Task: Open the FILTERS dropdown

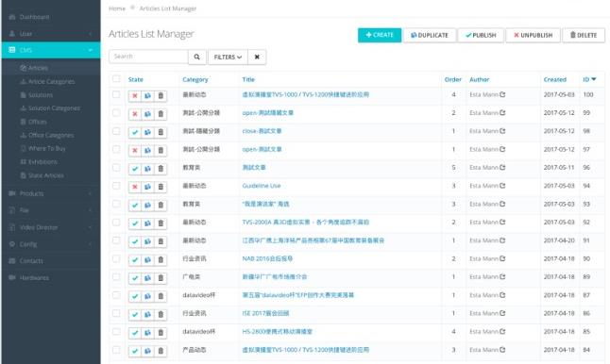Action: [228, 58]
